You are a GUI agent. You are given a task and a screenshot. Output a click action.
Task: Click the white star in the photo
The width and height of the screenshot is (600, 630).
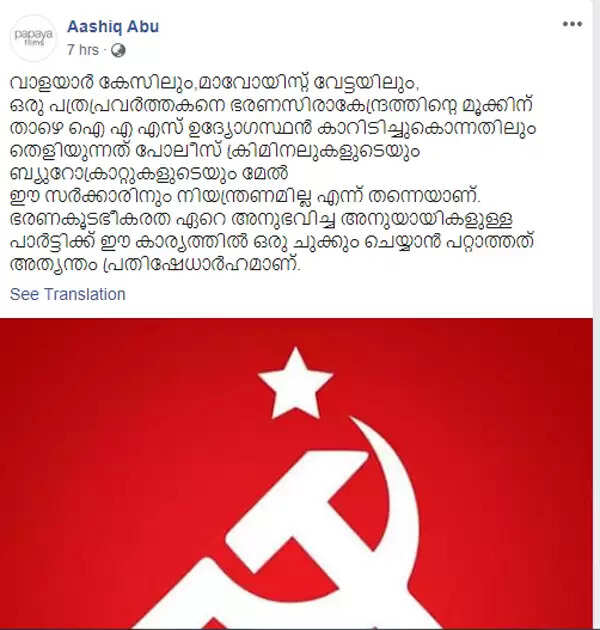(x=295, y=383)
